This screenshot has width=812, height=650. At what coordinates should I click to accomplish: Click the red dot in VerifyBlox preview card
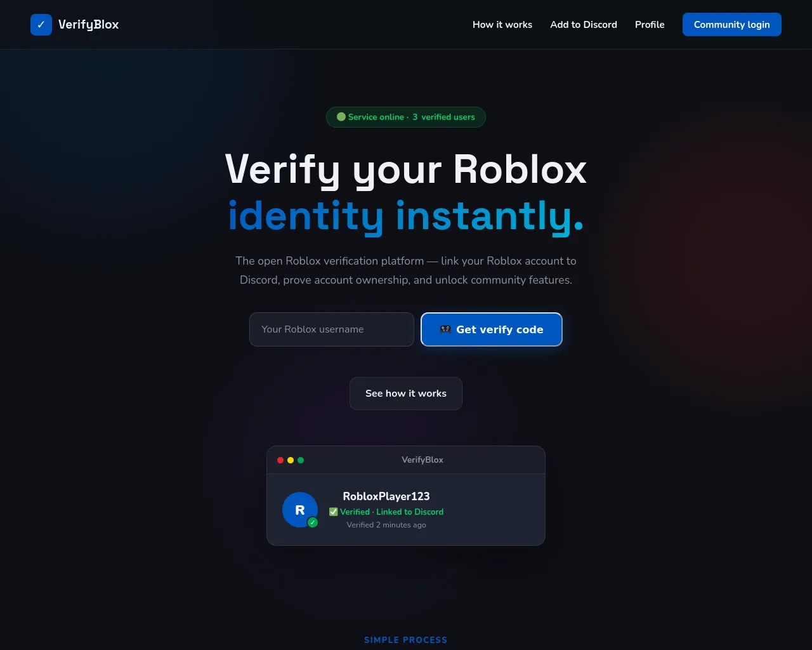[280, 460]
